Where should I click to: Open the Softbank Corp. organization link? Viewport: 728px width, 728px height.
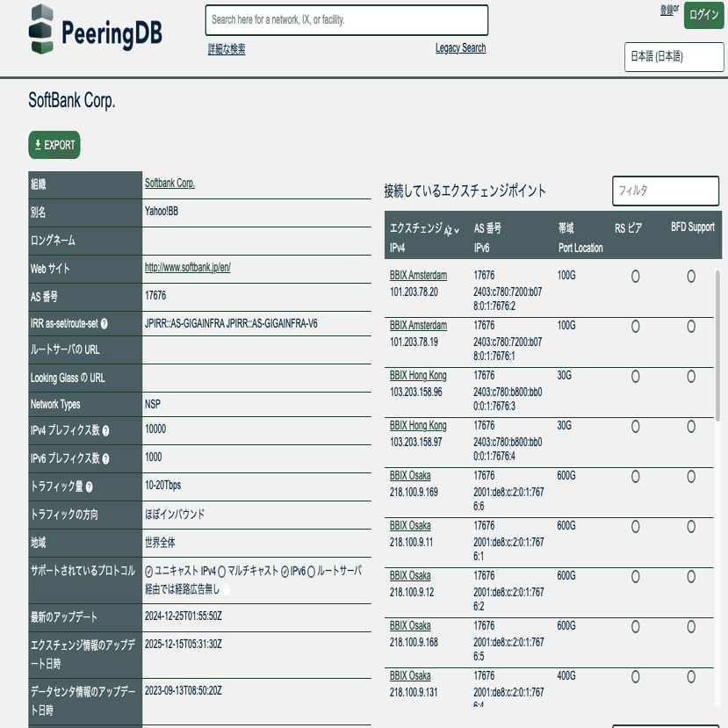[x=170, y=184]
